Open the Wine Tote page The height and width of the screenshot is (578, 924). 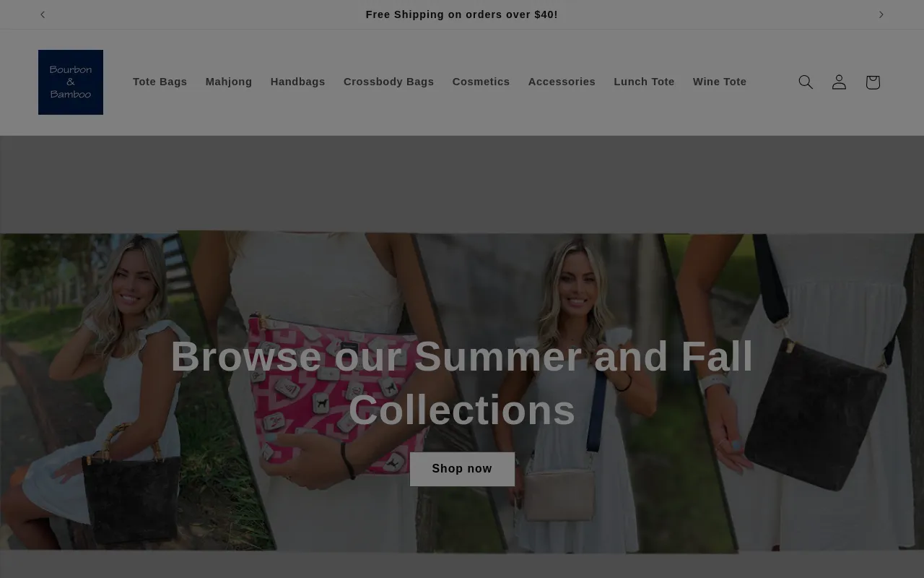[720, 82]
